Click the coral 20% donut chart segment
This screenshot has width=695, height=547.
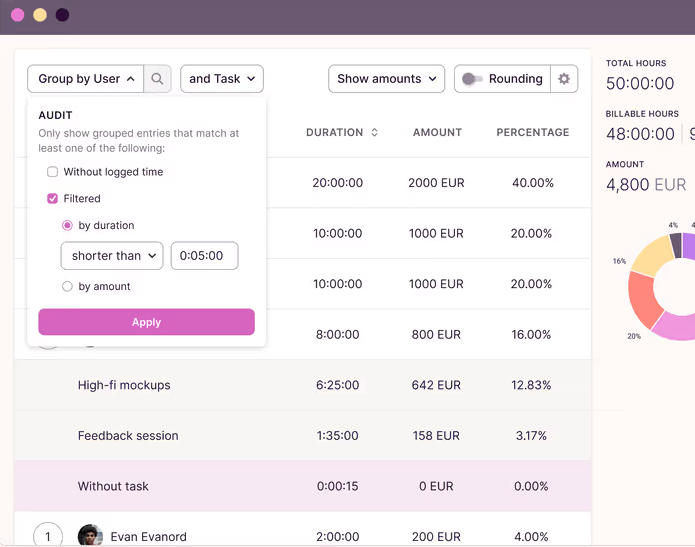pyautogui.click(x=644, y=300)
